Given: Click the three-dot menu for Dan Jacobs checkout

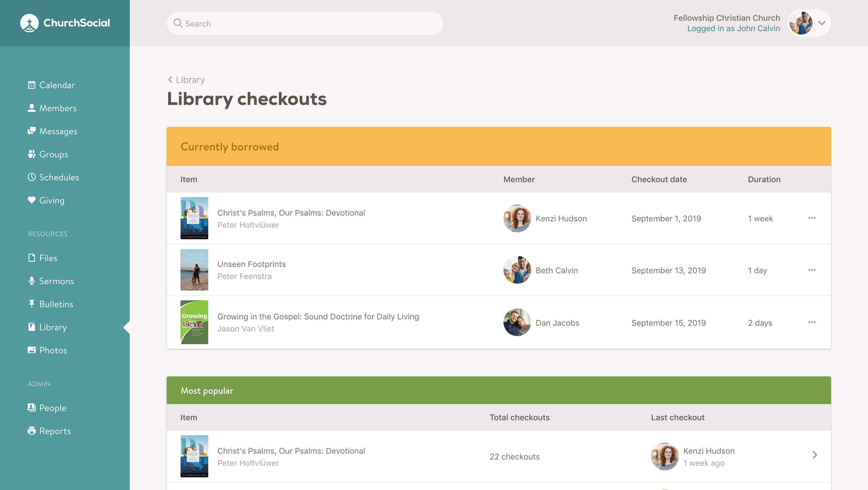Looking at the screenshot, I should [812, 322].
